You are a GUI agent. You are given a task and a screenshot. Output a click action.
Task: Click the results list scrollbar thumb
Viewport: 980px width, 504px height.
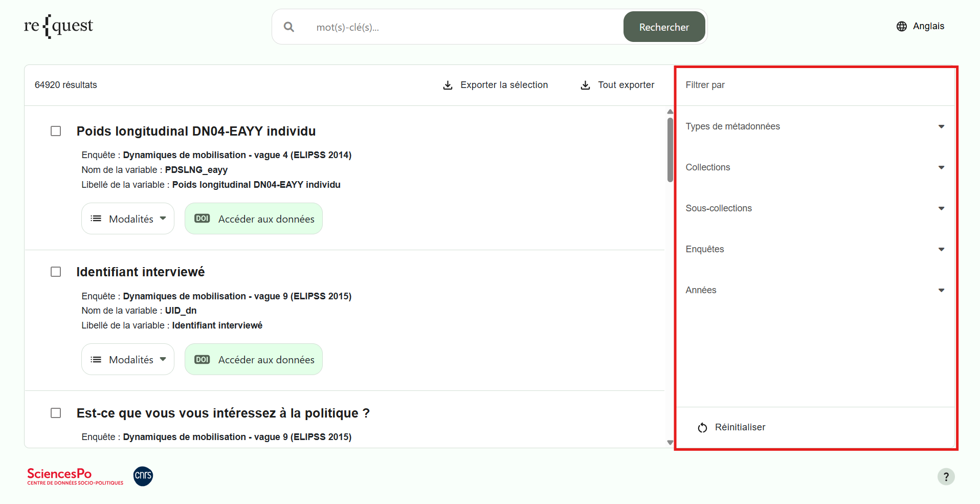coord(670,149)
